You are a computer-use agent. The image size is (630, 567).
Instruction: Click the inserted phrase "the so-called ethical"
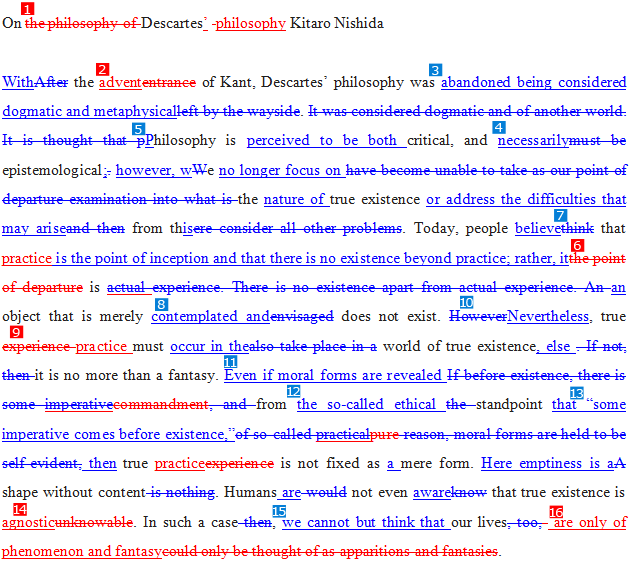(366, 404)
